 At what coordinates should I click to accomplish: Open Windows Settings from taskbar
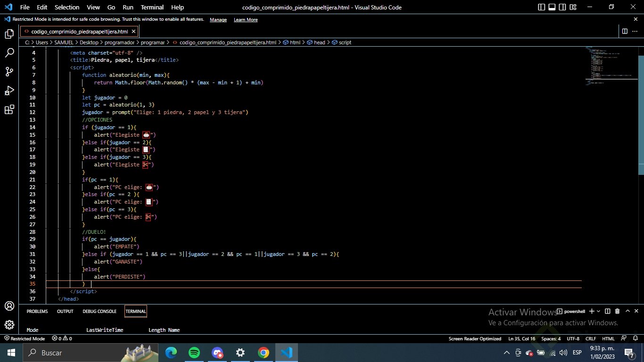240,353
